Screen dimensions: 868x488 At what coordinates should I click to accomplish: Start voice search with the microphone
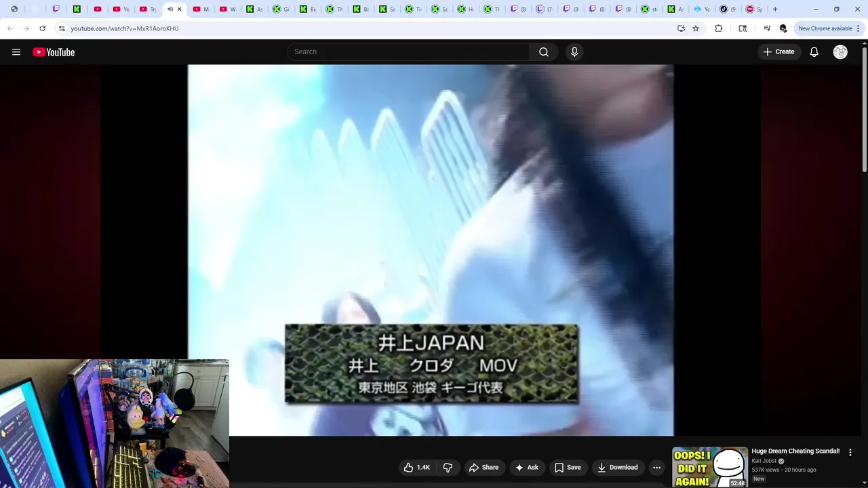[x=574, y=52]
